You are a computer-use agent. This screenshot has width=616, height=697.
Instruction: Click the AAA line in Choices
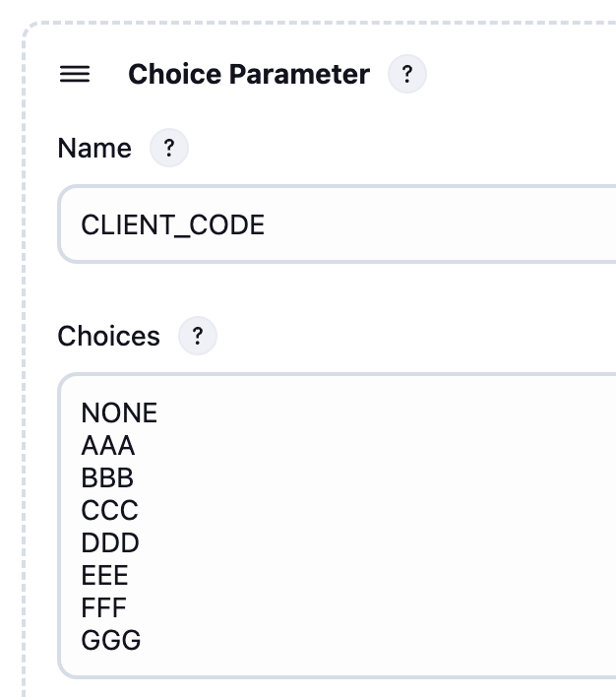pos(108,445)
